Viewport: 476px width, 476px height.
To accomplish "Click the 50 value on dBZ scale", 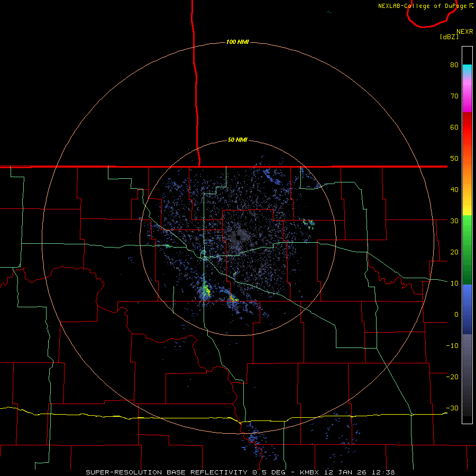I will pyautogui.click(x=454, y=159).
